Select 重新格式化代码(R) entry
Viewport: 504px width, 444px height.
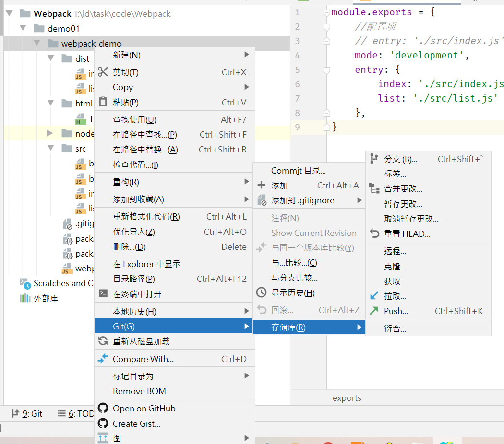[x=175, y=216]
